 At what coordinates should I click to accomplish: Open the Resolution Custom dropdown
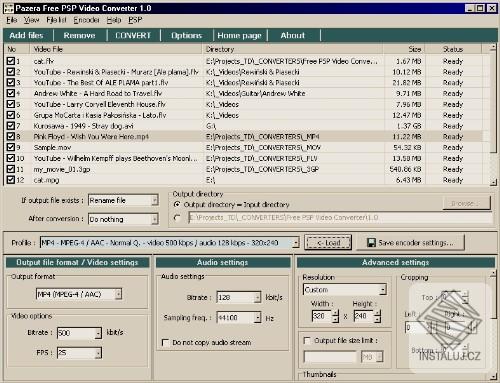coord(383,290)
